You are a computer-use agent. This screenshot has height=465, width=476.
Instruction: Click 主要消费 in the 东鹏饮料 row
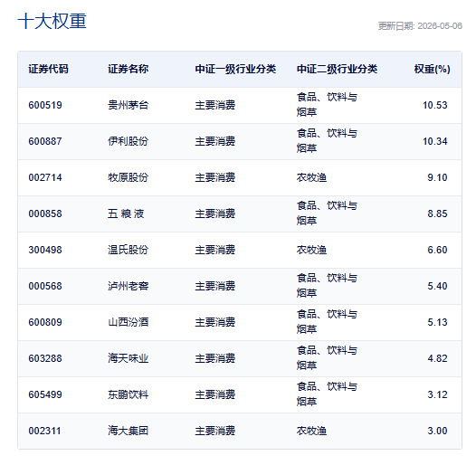click(x=215, y=394)
